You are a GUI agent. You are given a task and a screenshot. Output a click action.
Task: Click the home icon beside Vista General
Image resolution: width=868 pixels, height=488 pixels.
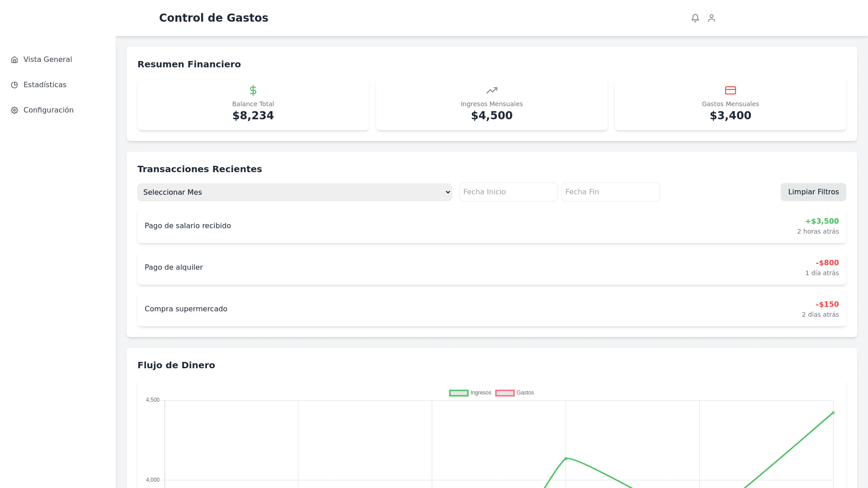pyautogui.click(x=14, y=60)
